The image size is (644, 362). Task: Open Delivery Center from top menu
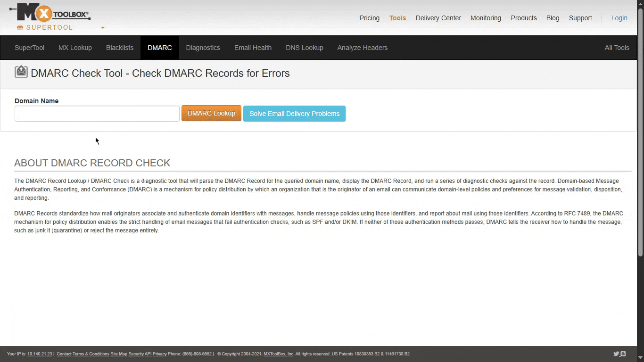(x=438, y=18)
